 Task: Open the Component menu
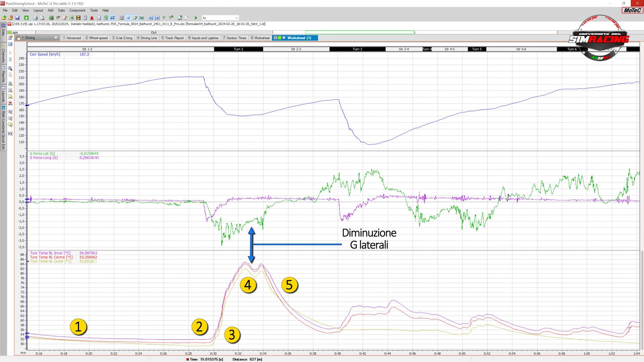77,10
